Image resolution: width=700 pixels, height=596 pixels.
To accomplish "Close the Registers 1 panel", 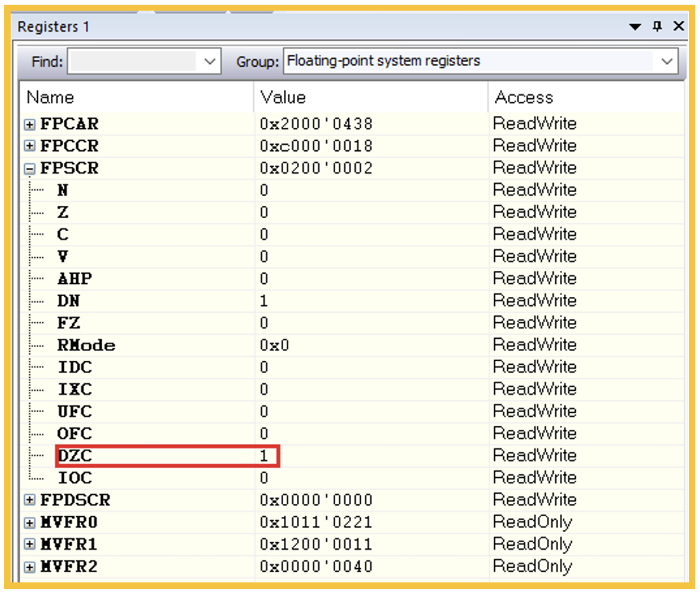I will pyautogui.click(x=678, y=27).
